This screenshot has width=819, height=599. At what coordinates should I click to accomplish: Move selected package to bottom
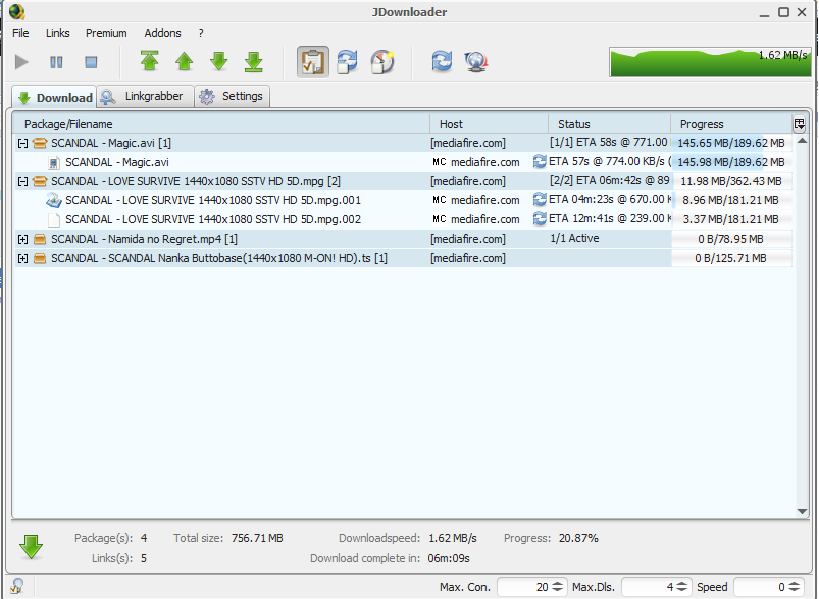(254, 61)
